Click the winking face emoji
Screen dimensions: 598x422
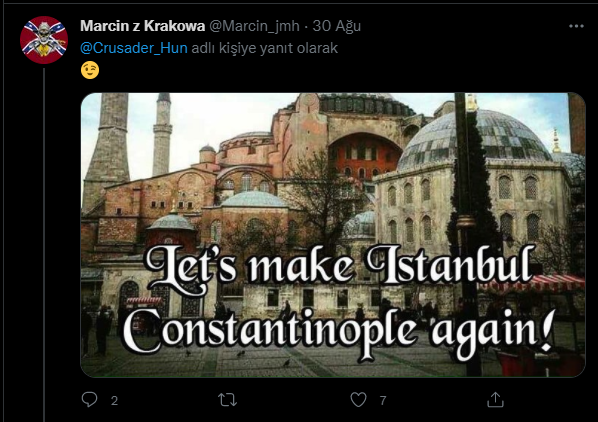(x=90, y=70)
